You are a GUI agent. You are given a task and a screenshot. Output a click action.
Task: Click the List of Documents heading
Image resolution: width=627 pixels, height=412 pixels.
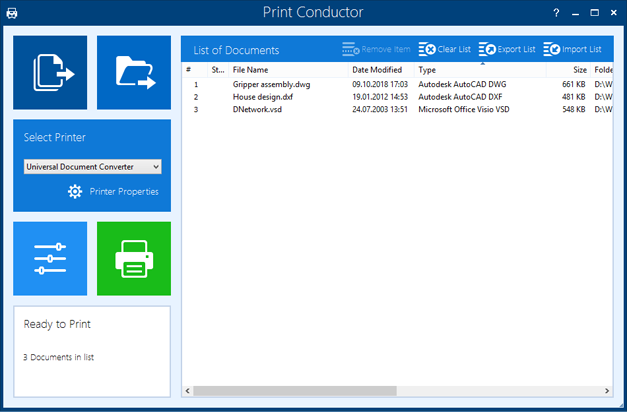click(x=236, y=50)
